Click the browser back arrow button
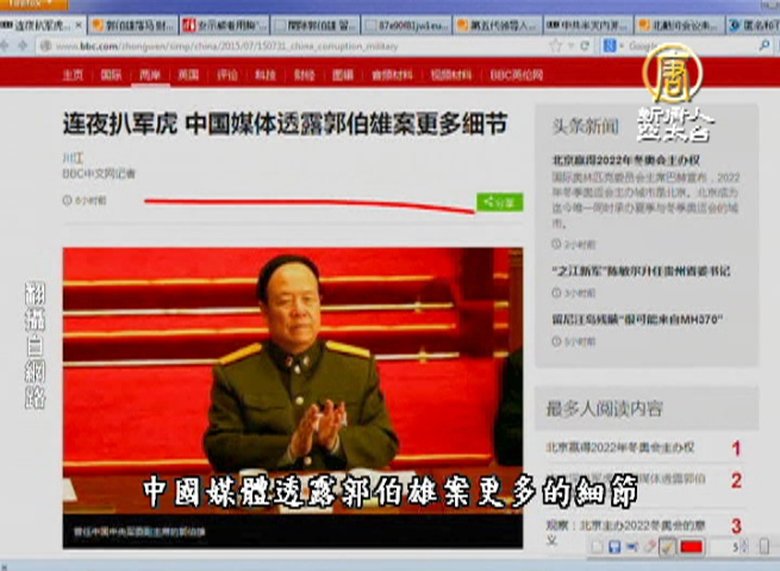 click(8, 46)
